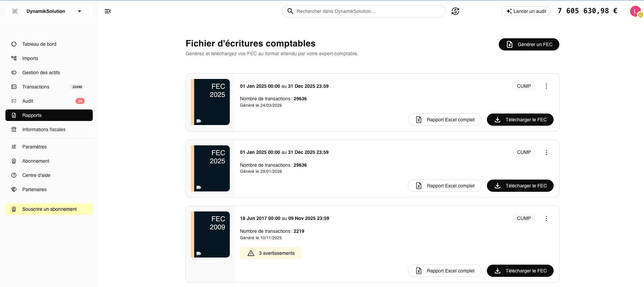Click the Abonnement badge icon
The height and width of the screenshot is (287, 644).
(x=14, y=161)
